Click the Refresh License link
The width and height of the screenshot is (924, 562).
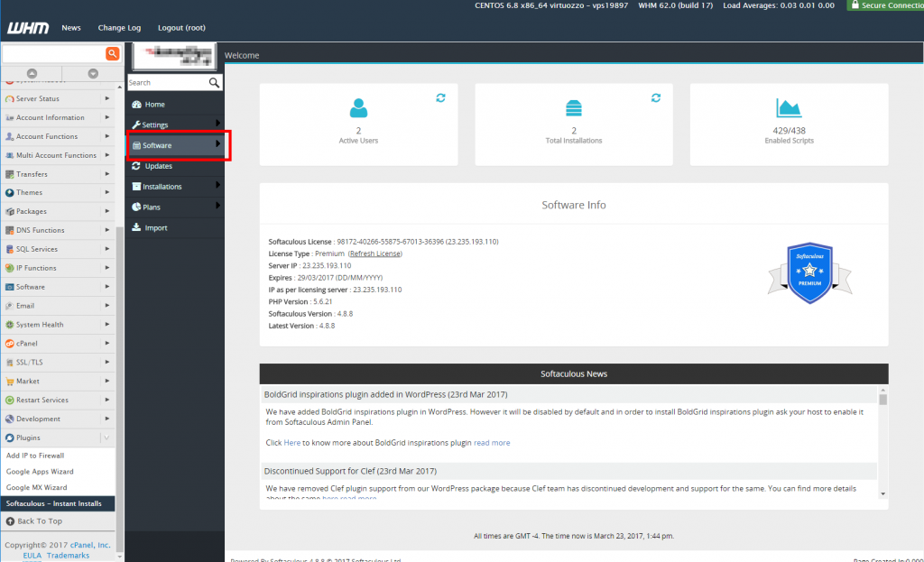tap(374, 253)
